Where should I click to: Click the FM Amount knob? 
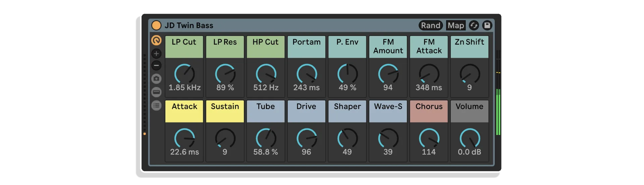pyautogui.click(x=388, y=74)
